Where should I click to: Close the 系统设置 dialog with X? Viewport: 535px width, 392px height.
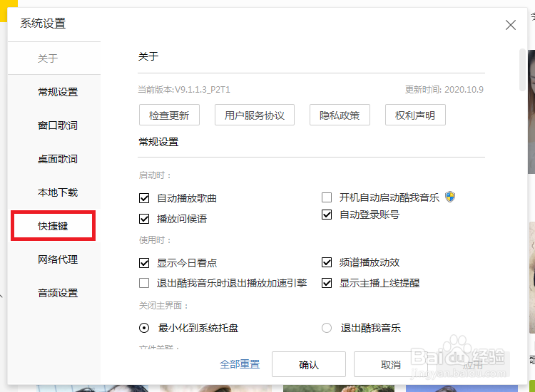(511, 25)
